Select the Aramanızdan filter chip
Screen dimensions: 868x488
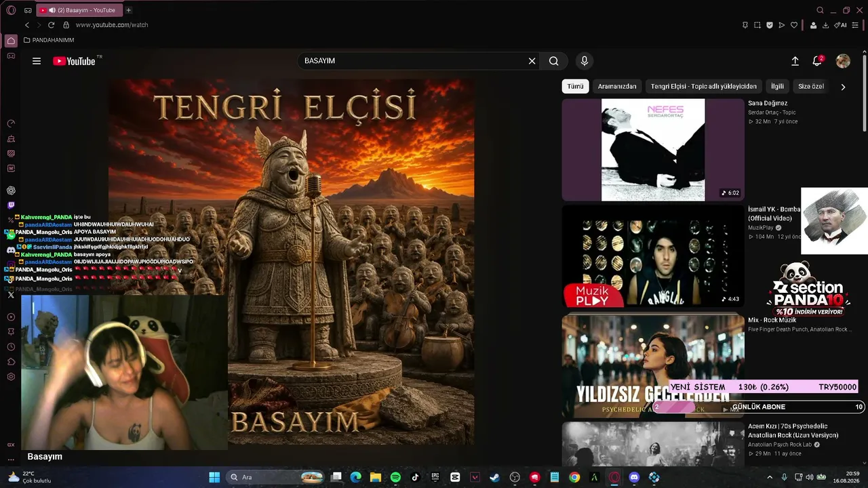[x=617, y=87]
